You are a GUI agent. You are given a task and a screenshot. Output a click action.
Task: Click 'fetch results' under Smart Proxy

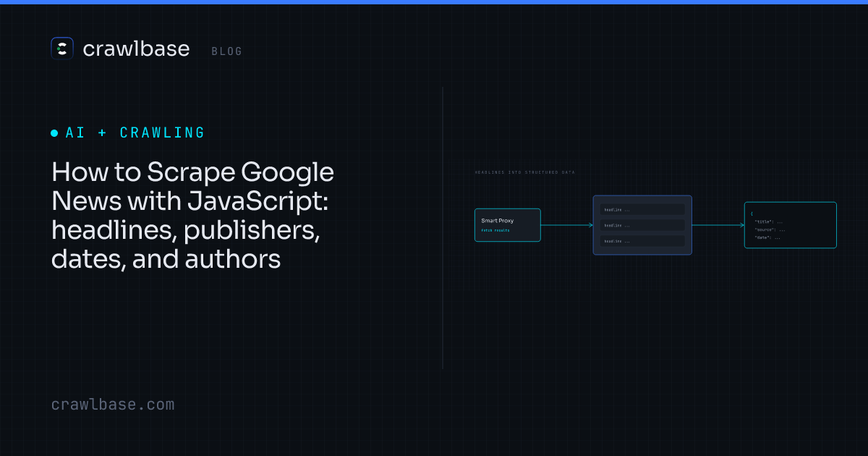(x=495, y=230)
